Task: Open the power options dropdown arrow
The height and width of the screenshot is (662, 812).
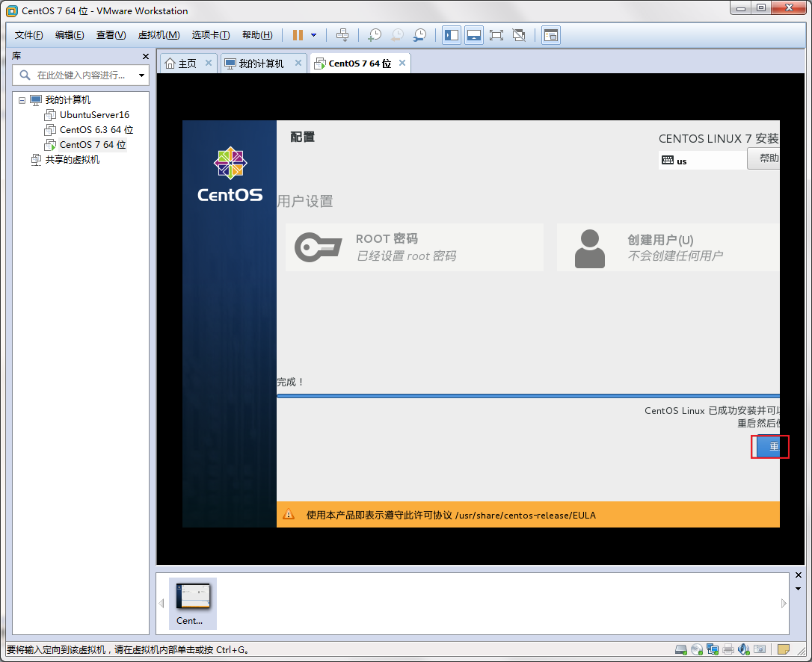Action: (313, 35)
